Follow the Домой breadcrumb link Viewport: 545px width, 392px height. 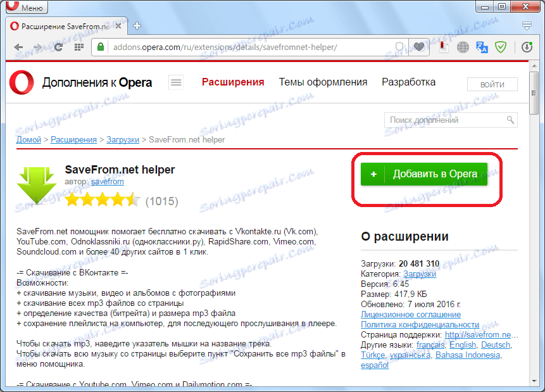28,140
